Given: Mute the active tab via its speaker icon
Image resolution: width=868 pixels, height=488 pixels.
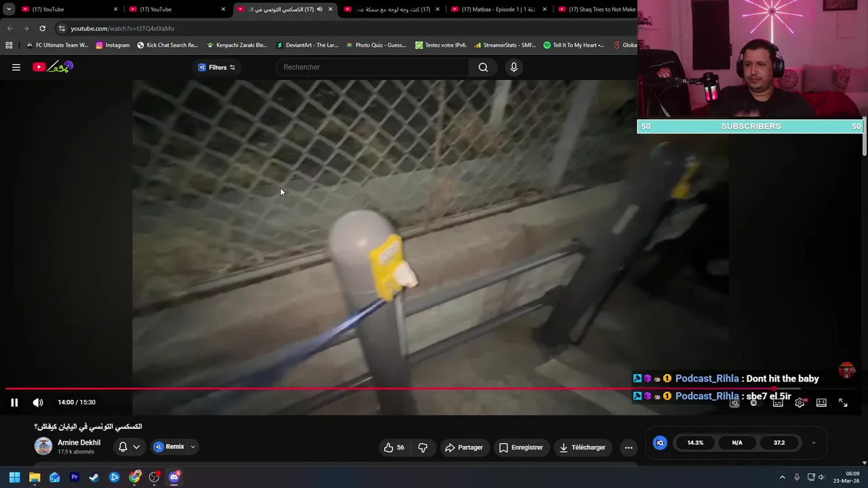Looking at the screenshot, I should [x=319, y=9].
